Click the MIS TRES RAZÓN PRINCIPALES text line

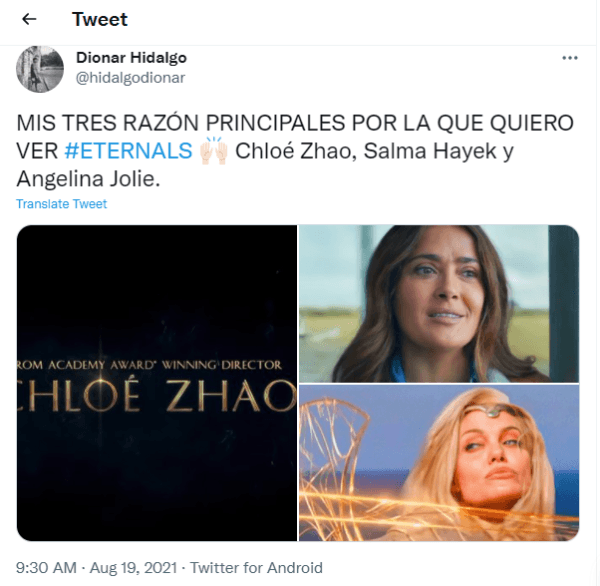pos(295,123)
